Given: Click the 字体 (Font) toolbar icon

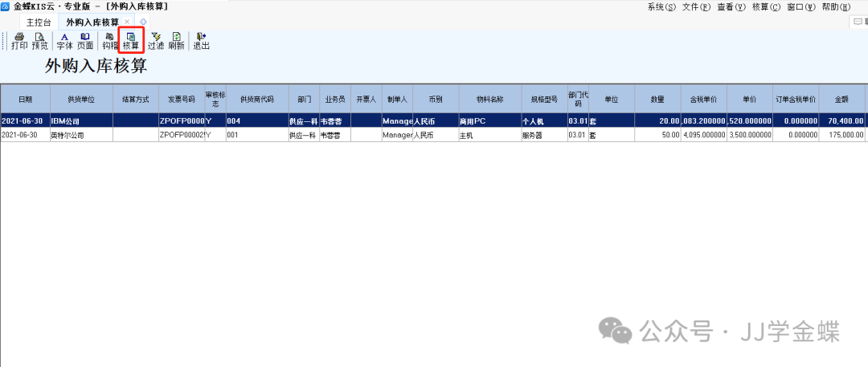Looking at the screenshot, I should [64, 40].
